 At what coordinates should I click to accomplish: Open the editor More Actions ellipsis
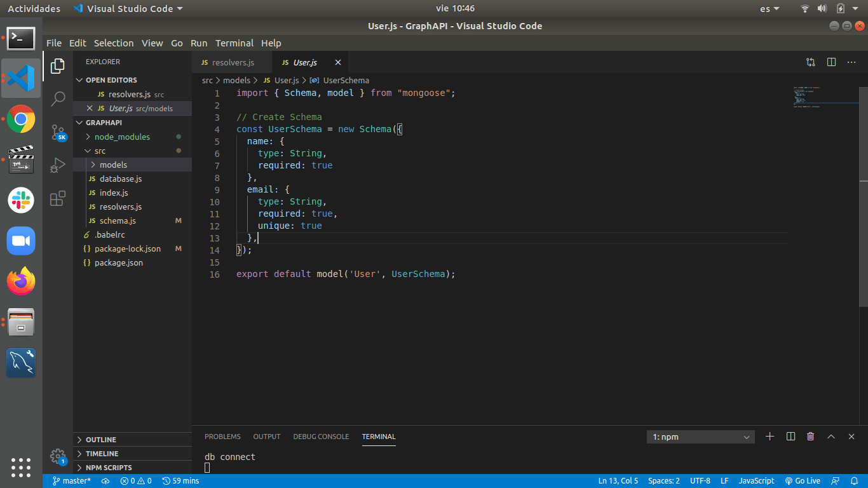851,62
